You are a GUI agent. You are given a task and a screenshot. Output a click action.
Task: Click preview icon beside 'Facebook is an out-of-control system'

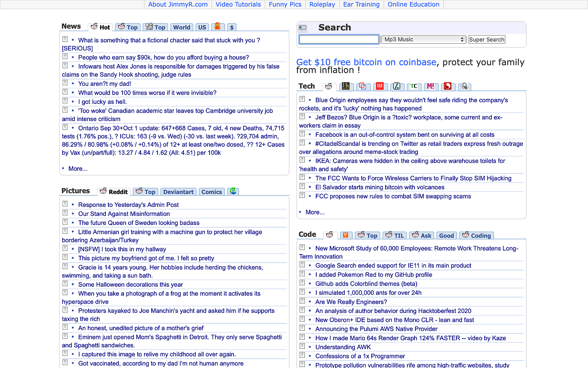pos(302,133)
